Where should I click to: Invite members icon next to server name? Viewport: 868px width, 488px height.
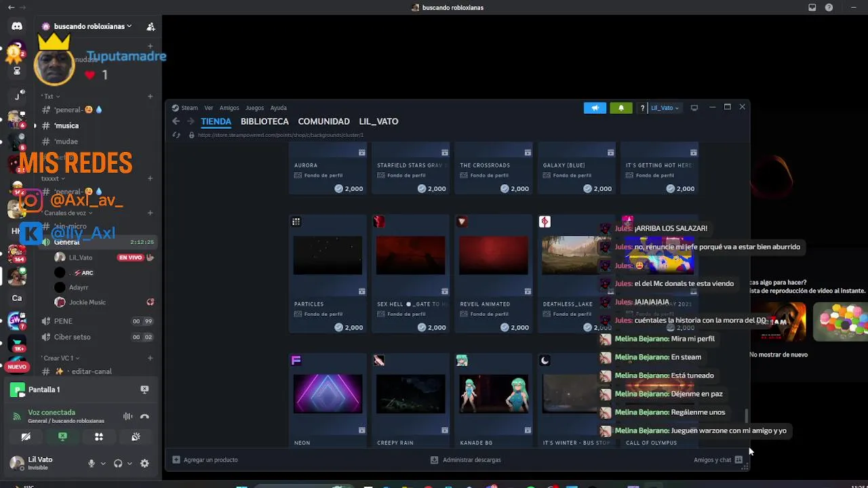151,26
